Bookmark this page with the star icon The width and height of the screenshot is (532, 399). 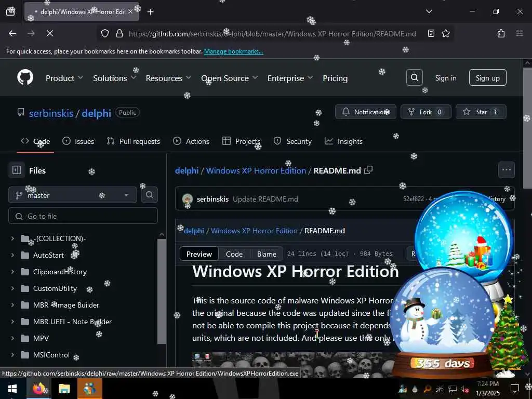pyautogui.click(x=445, y=33)
